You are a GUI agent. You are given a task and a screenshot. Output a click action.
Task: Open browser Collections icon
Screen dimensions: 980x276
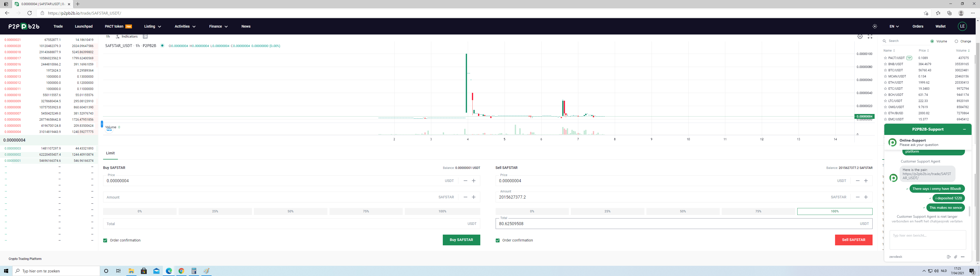tap(950, 13)
